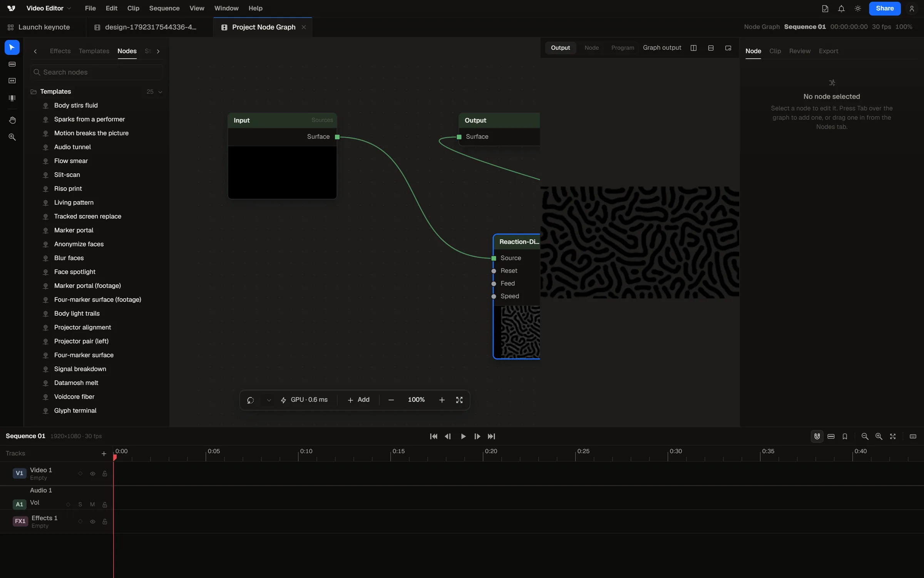This screenshot has height=578, width=924.
Task: Toggle the light/dark theme sun icon
Action: click(x=858, y=8)
